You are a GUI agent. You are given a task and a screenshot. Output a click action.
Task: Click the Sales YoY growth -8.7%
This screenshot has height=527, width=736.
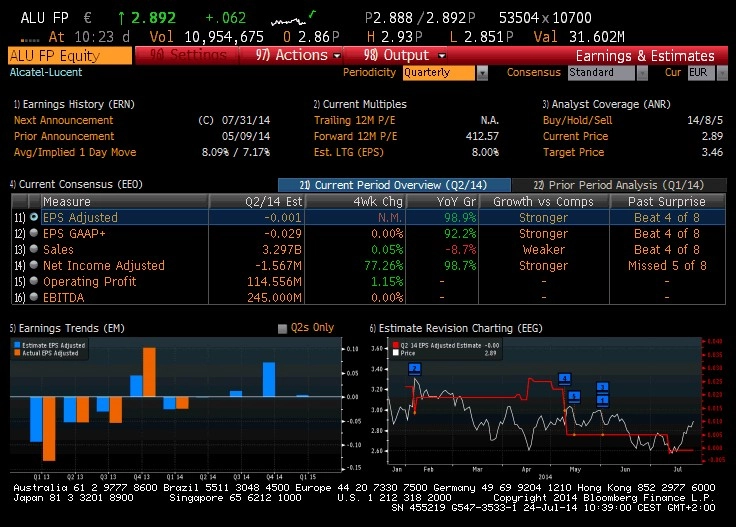point(460,249)
